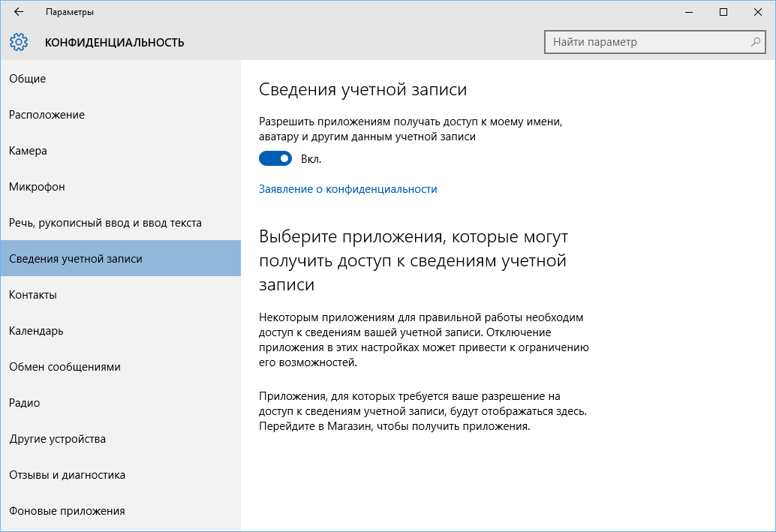776x532 pixels.
Task: Select Речь, рукописный ввод и ввод текста
Action: tap(105, 222)
